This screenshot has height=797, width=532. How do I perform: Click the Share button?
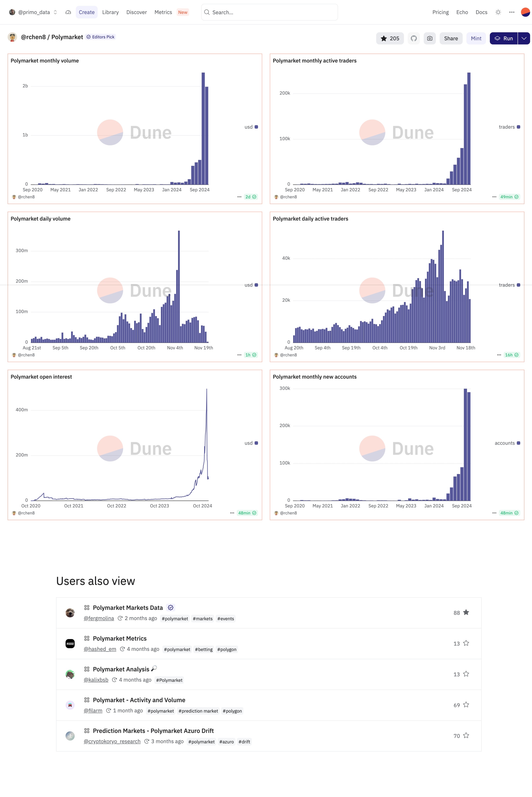tap(451, 38)
